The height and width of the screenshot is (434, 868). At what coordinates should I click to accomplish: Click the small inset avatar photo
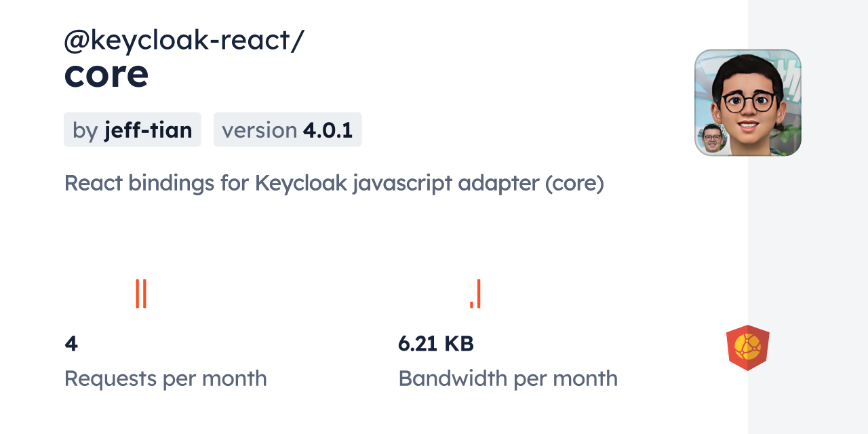(712, 139)
